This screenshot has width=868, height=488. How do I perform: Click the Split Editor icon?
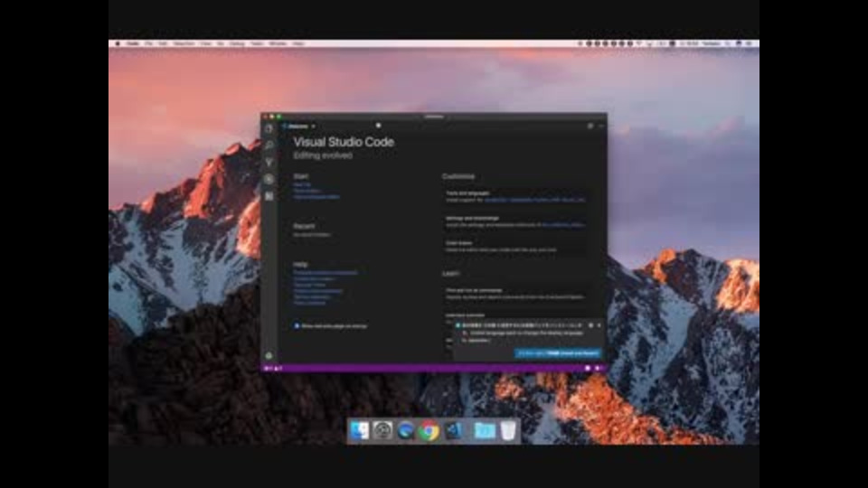coord(590,127)
